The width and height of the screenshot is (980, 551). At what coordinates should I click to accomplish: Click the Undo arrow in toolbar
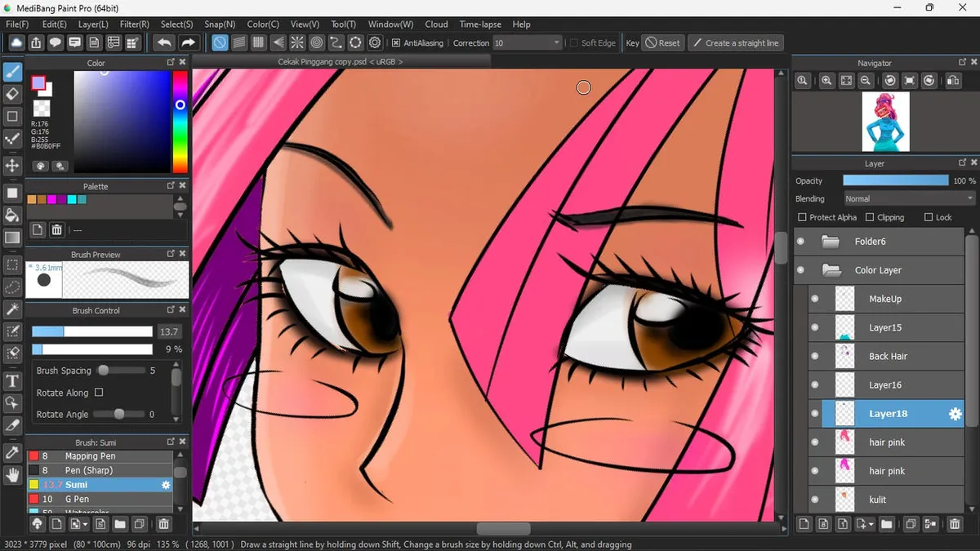(x=164, y=42)
